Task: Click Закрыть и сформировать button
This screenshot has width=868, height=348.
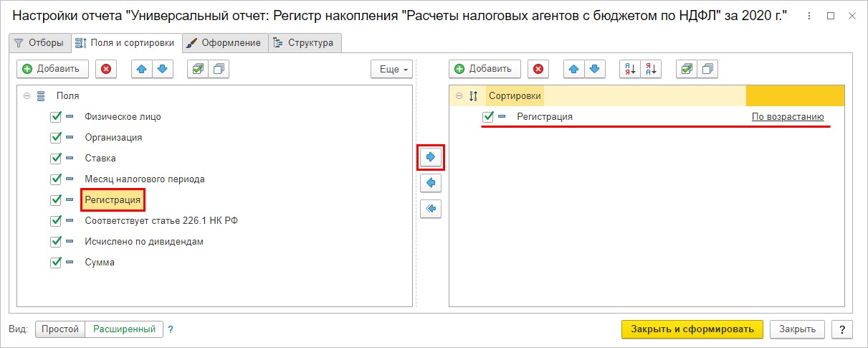Action: coord(692,329)
